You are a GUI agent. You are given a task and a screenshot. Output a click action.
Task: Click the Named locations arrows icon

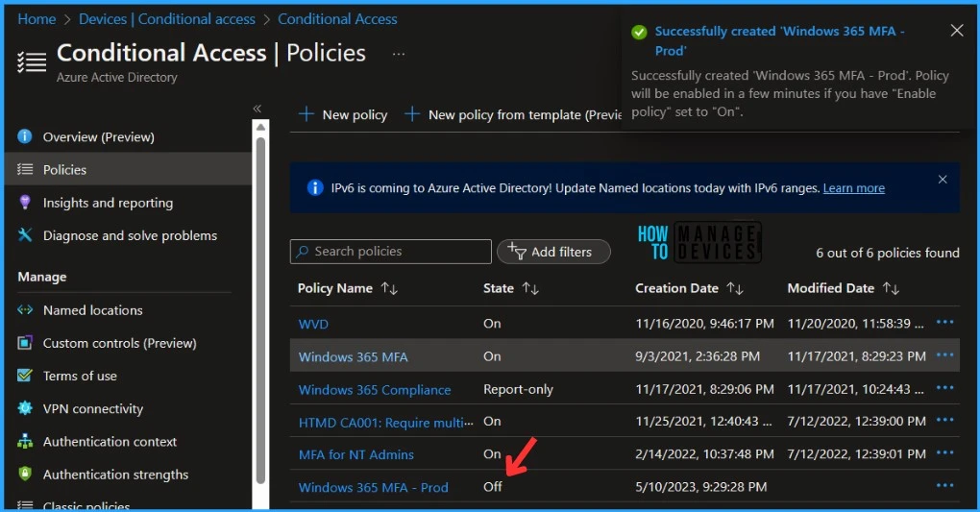pos(24,309)
